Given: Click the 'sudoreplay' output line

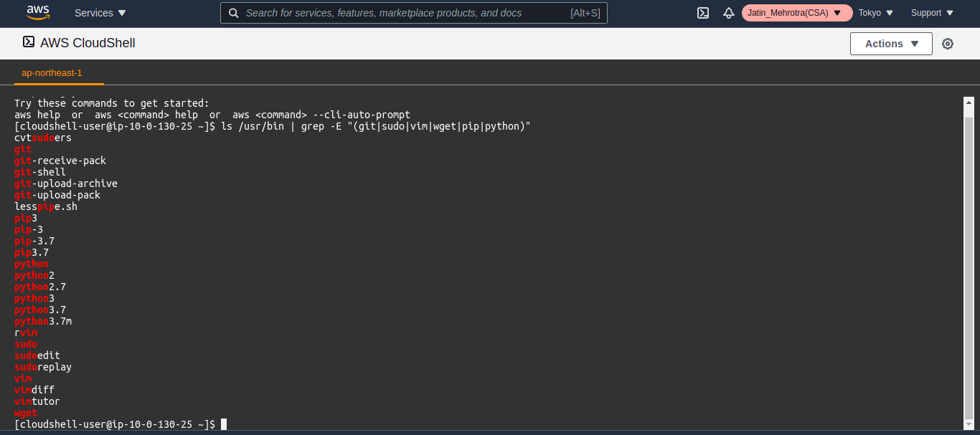Looking at the screenshot, I should [43, 367].
